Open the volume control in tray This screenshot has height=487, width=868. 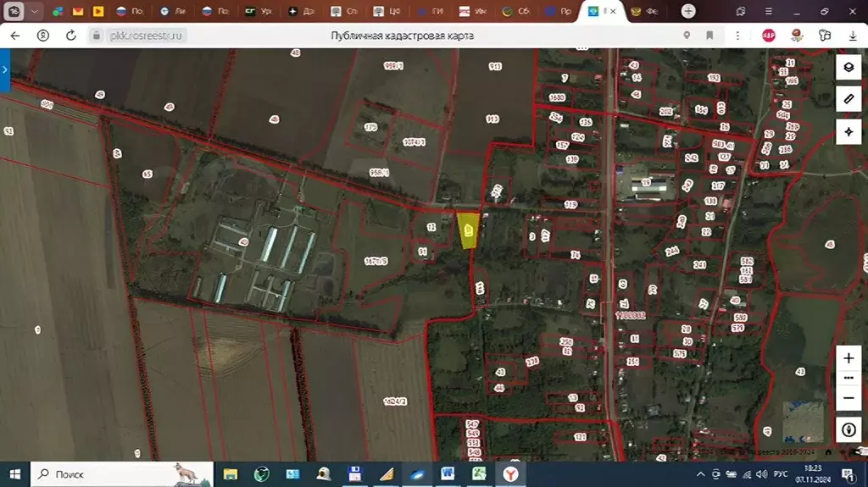click(x=762, y=474)
